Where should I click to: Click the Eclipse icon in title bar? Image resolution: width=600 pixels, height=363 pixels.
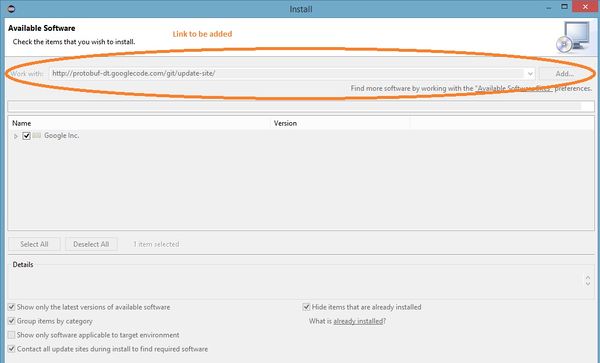pos(11,9)
